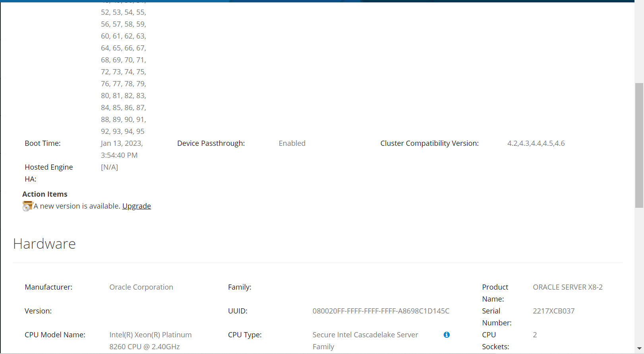
Task: Click the upgrade package icon beside new version notice
Action: tap(27, 206)
